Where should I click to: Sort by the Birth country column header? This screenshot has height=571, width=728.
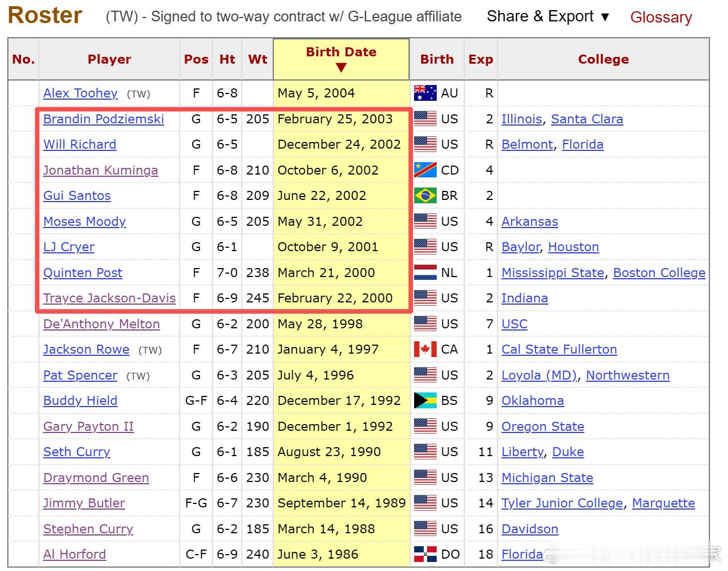tap(437, 59)
